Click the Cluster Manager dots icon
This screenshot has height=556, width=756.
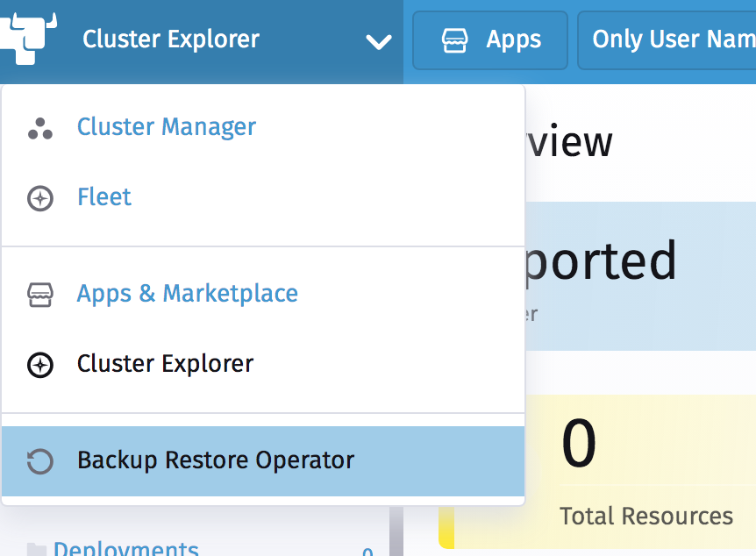[x=40, y=129]
